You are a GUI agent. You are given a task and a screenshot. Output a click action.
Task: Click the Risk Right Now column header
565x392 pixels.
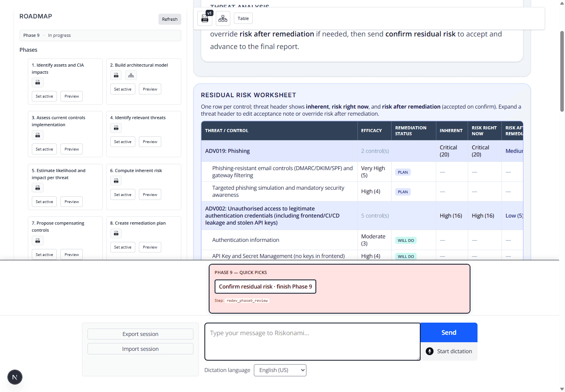tap(484, 131)
